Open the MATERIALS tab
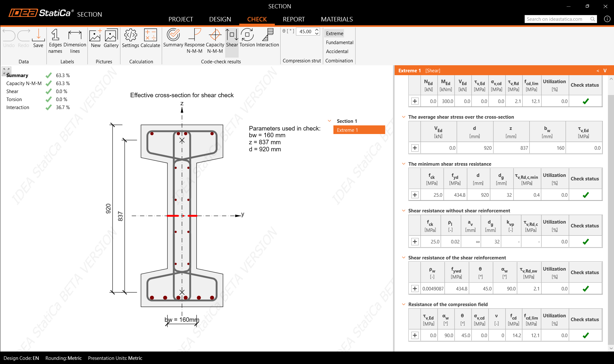 click(x=337, y=19)
